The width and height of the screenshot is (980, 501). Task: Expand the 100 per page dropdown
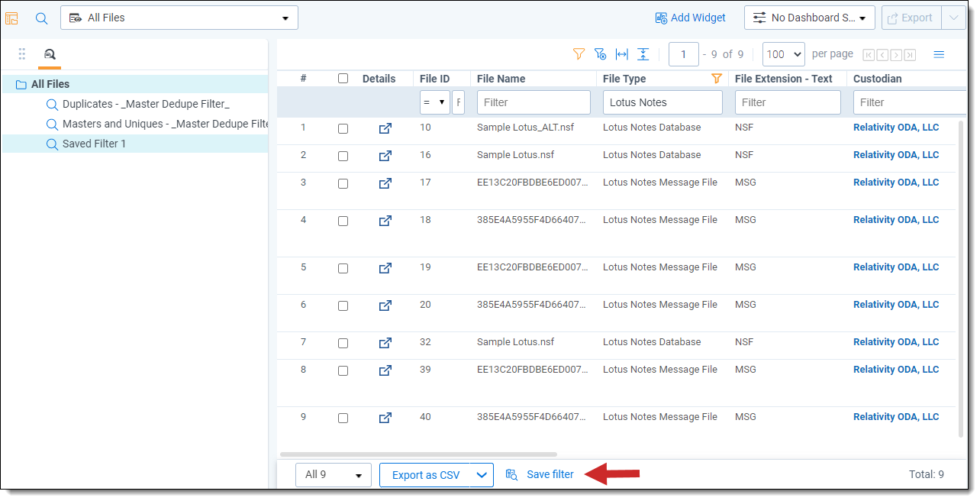[784, 54]
